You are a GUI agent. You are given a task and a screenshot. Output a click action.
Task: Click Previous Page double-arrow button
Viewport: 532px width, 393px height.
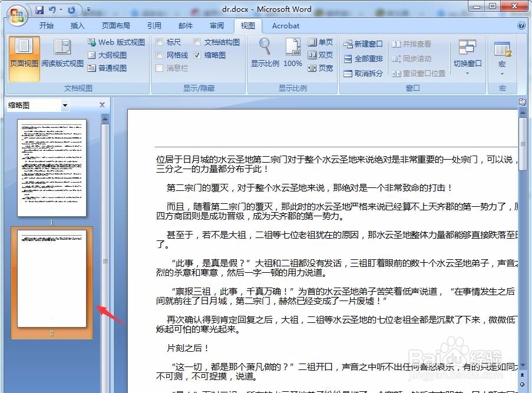(522, 375)
